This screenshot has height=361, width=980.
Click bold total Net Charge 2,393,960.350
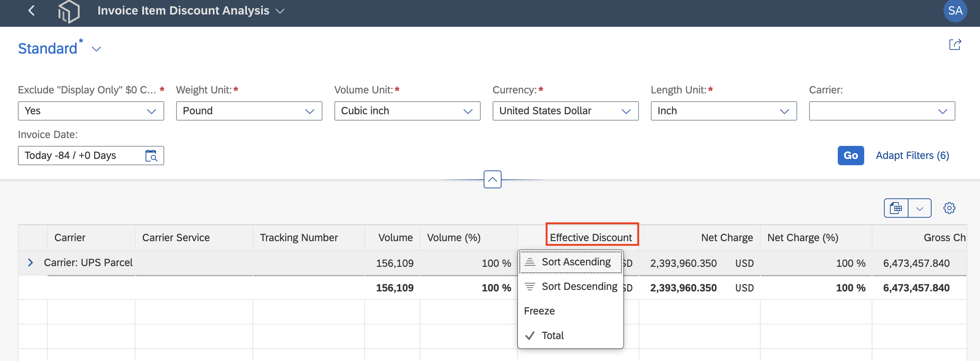[x=683, y=288]
